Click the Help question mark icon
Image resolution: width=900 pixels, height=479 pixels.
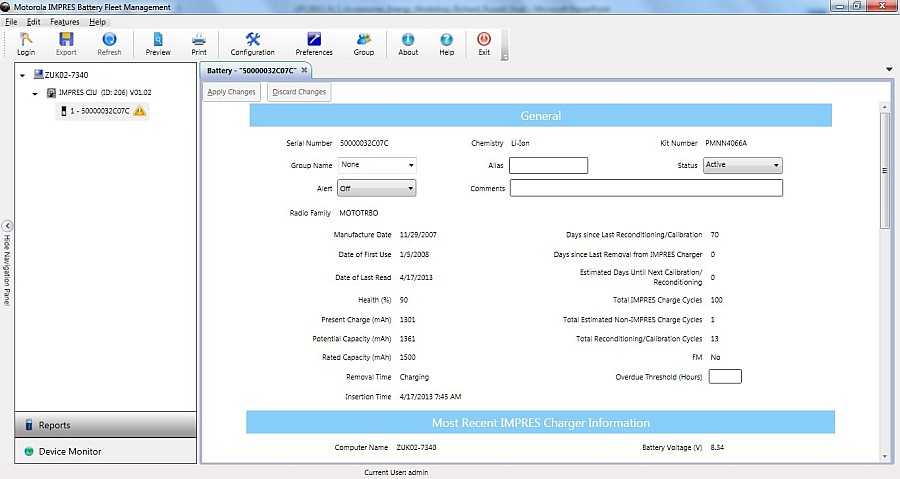coord(447,39)
